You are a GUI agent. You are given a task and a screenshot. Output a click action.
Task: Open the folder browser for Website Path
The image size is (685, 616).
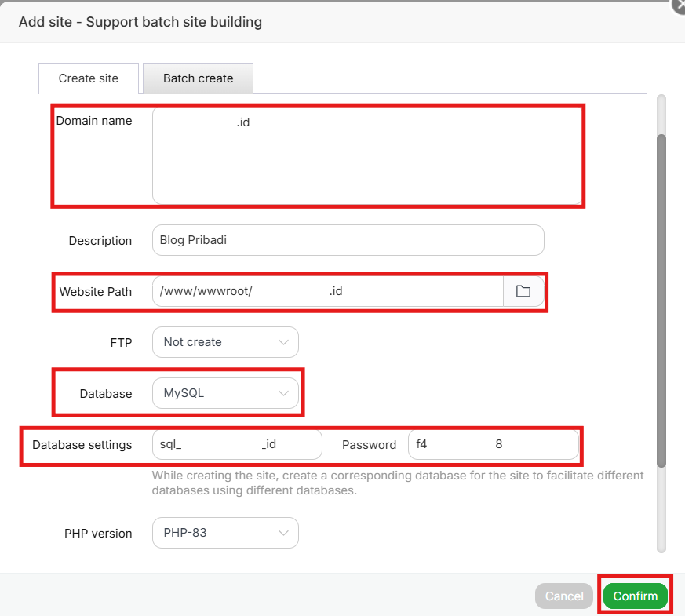pos(523,291)
